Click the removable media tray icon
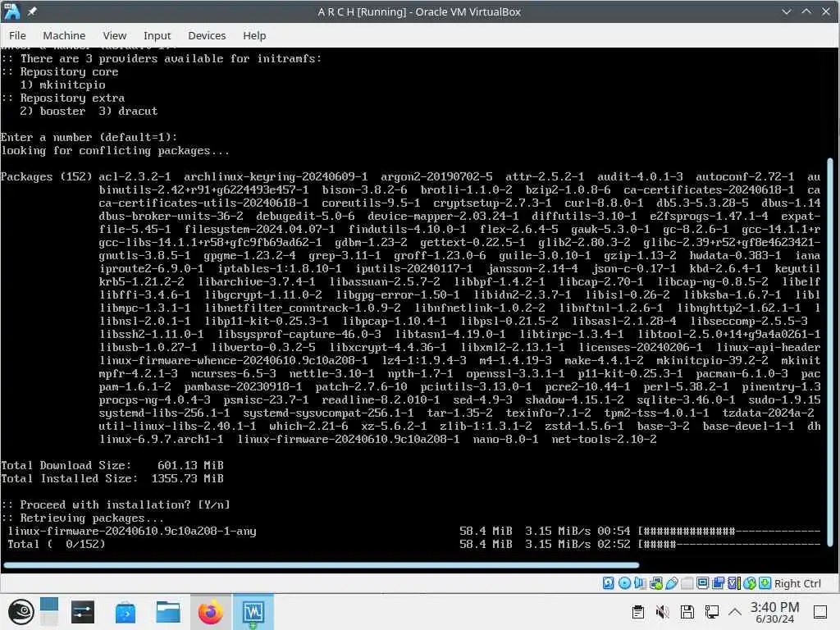 (687, 612)
